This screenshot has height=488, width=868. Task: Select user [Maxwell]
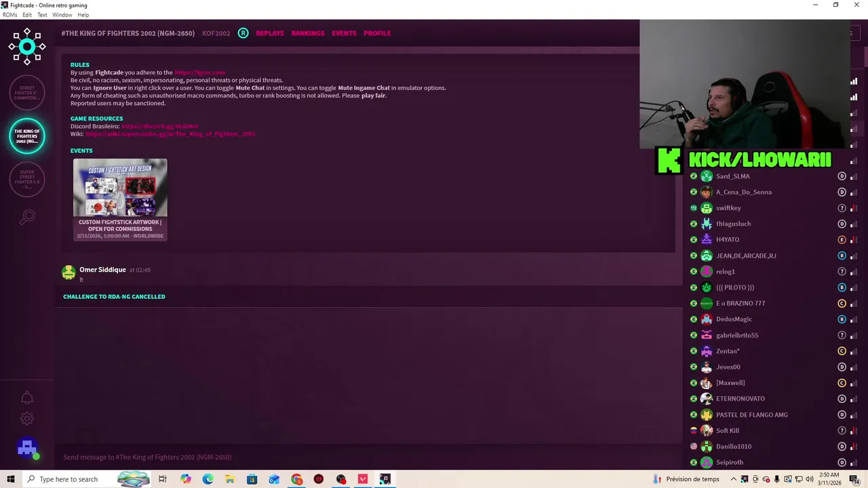pos(730,383)
